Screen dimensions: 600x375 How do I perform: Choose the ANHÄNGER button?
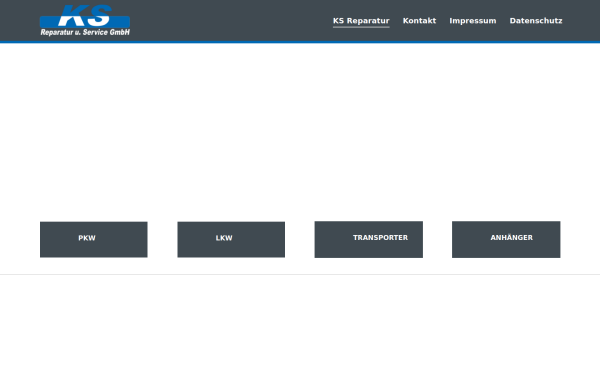click(506, 239)
